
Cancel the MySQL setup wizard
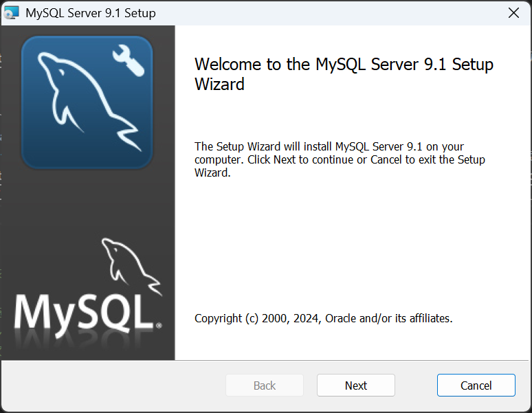[x=476, y=386]
